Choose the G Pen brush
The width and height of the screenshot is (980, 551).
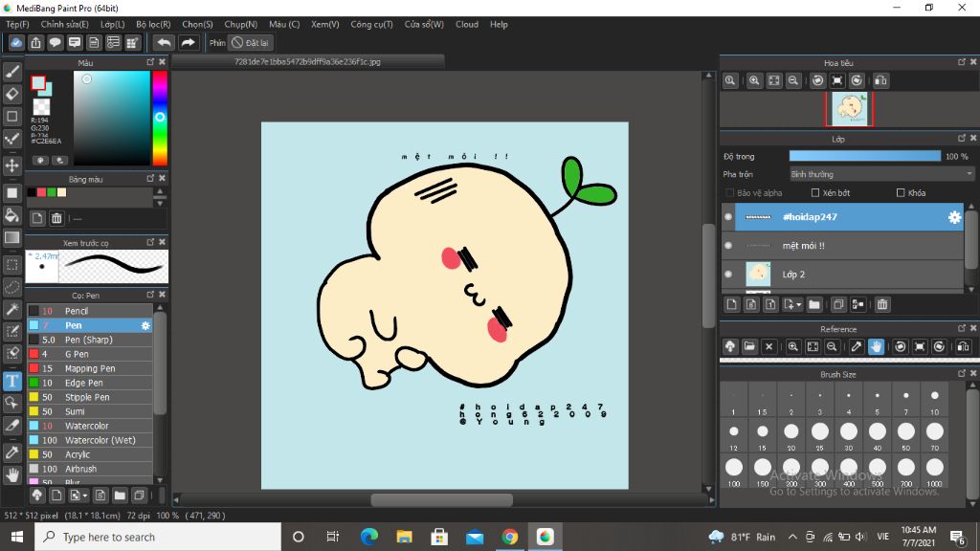coord(89,354)
